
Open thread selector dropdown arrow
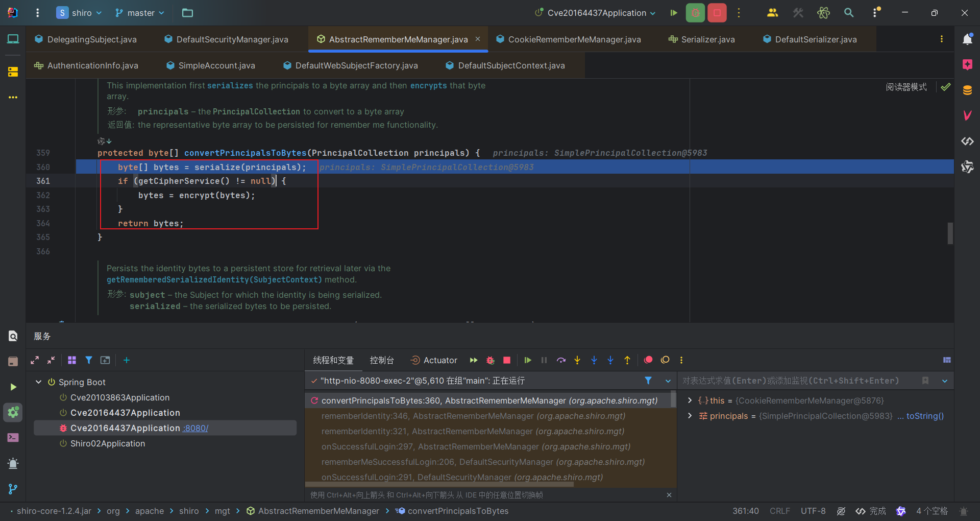pos(668,381)
